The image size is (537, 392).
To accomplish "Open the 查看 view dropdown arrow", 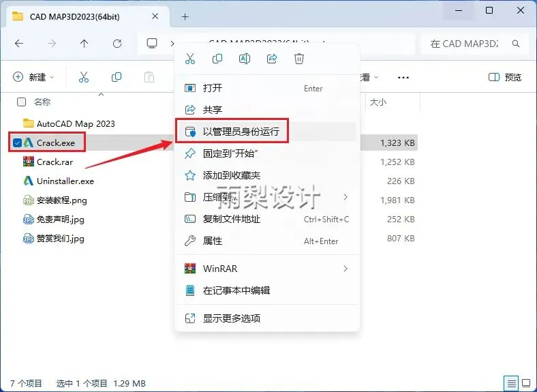I will [x=376, y=78].
